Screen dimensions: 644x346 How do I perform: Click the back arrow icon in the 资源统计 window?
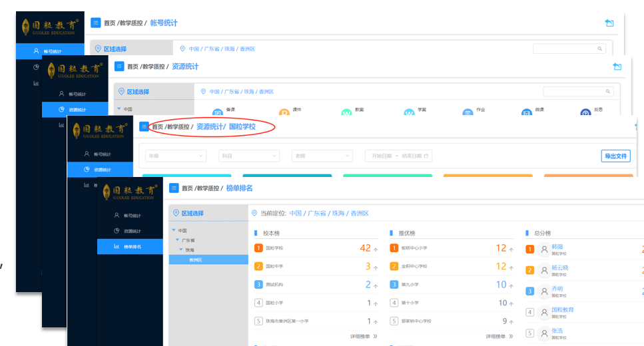coord(617,67)
